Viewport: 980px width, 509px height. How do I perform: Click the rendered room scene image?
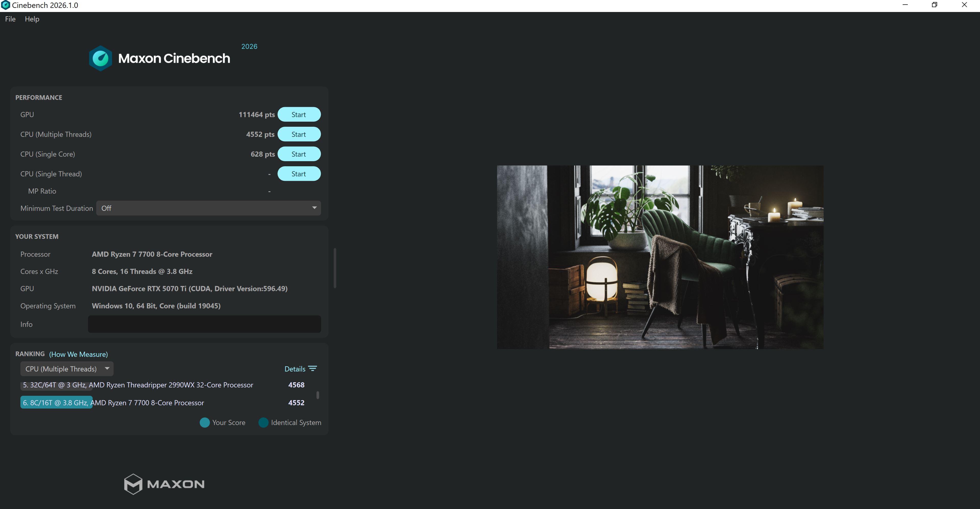pos(660,257)
